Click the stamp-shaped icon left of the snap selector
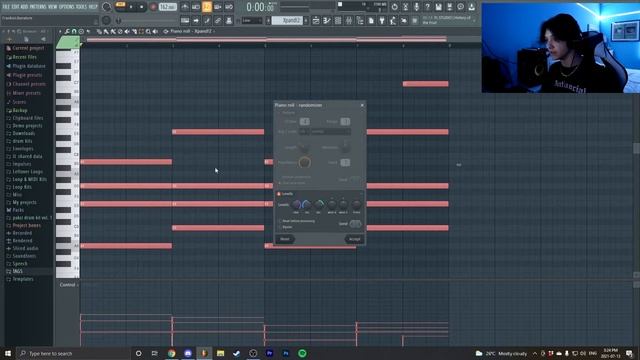The height and width of the screenshot is (360, 640). tap(229, 20)
